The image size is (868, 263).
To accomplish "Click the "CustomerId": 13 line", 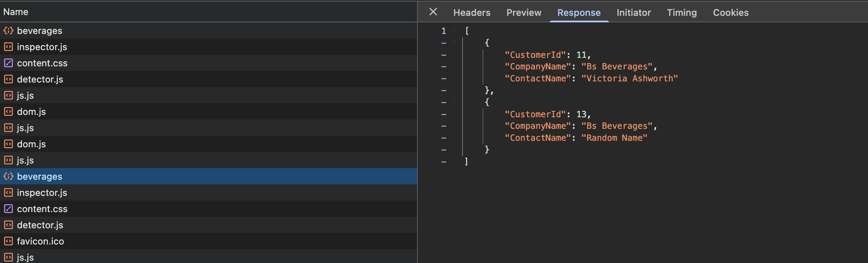I will pos(548,114).
